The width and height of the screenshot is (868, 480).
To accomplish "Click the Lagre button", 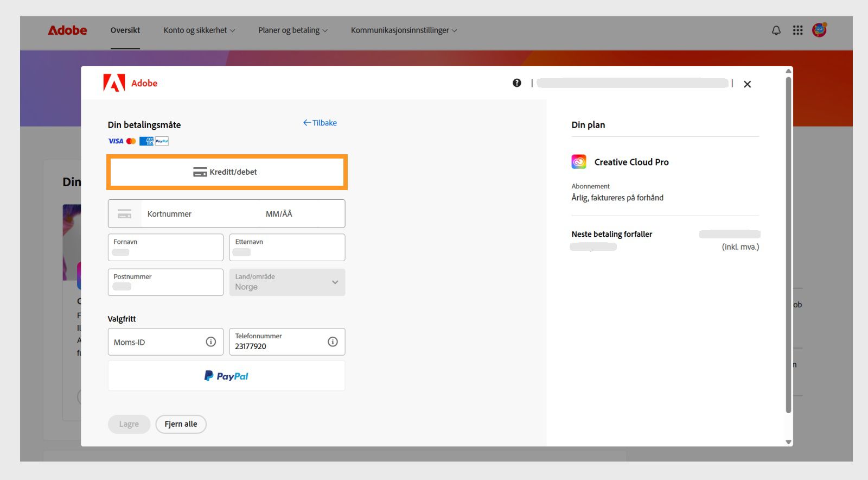I will [129, 424].
